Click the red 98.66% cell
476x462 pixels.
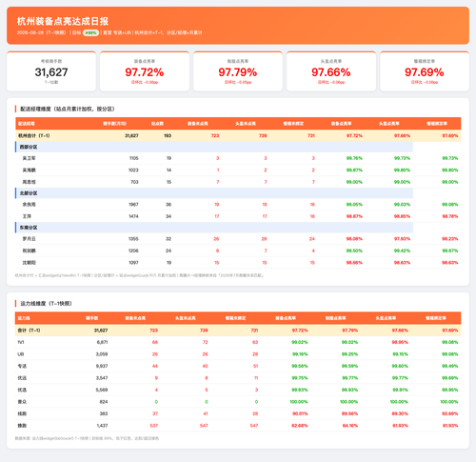pos(354,263)
